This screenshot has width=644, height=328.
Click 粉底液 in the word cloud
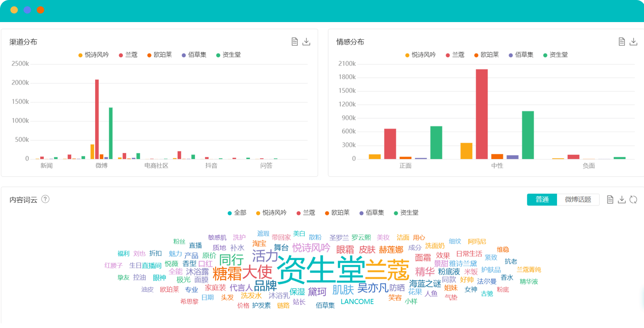point(449,272)
